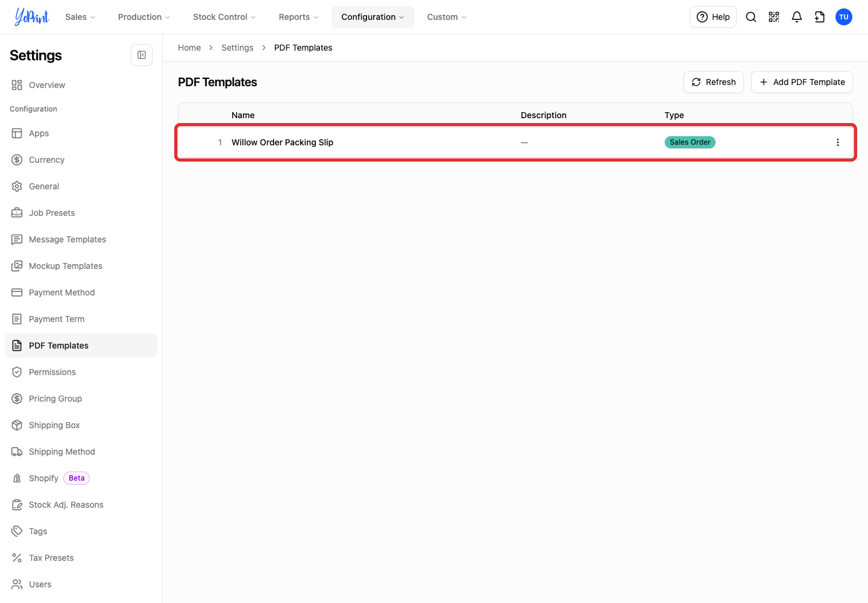Open Message Templates settings

tap(81, 239)
